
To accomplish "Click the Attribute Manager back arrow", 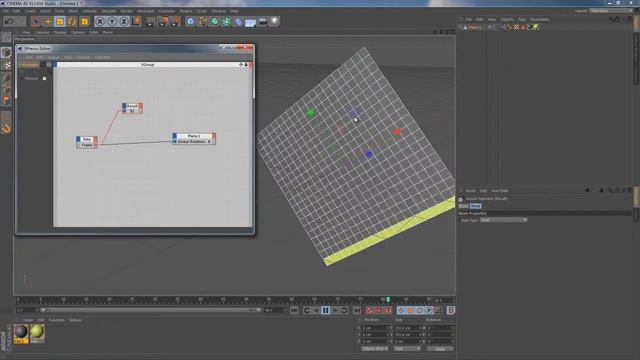I will pyautogui.click(x=587, y=190).
